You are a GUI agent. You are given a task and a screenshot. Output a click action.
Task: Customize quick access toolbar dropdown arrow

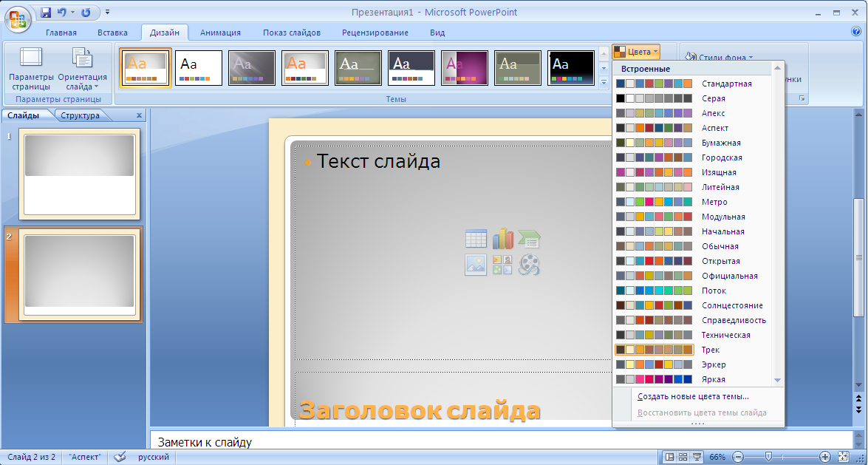(x=107, y=12)
